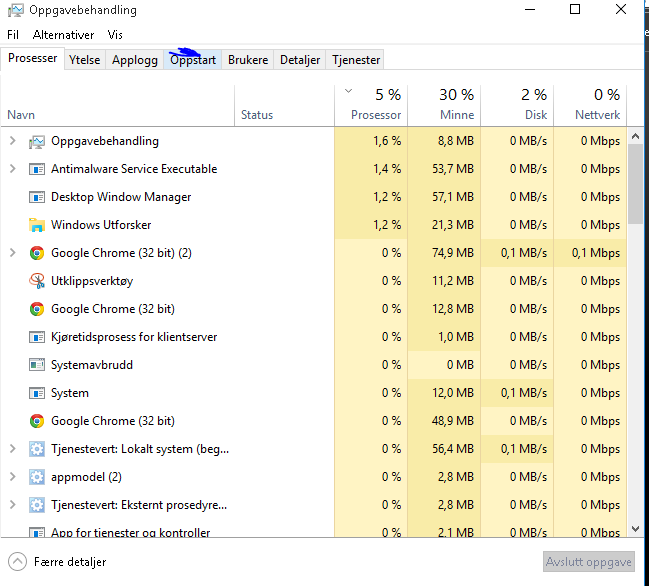The image size is (649, 586).
Task: Click the 0,1 Mbps network value
Action: [596, 253]
